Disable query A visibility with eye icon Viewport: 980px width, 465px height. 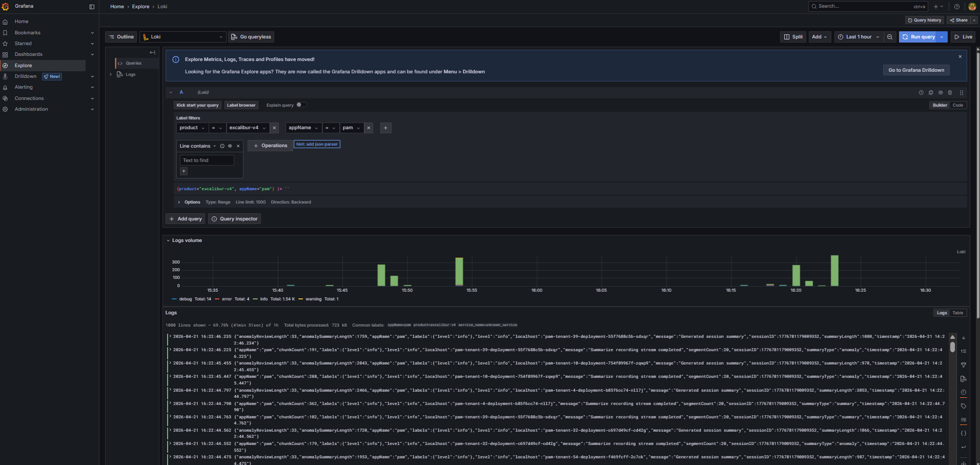pyautogui.click(x=941, y=92)
